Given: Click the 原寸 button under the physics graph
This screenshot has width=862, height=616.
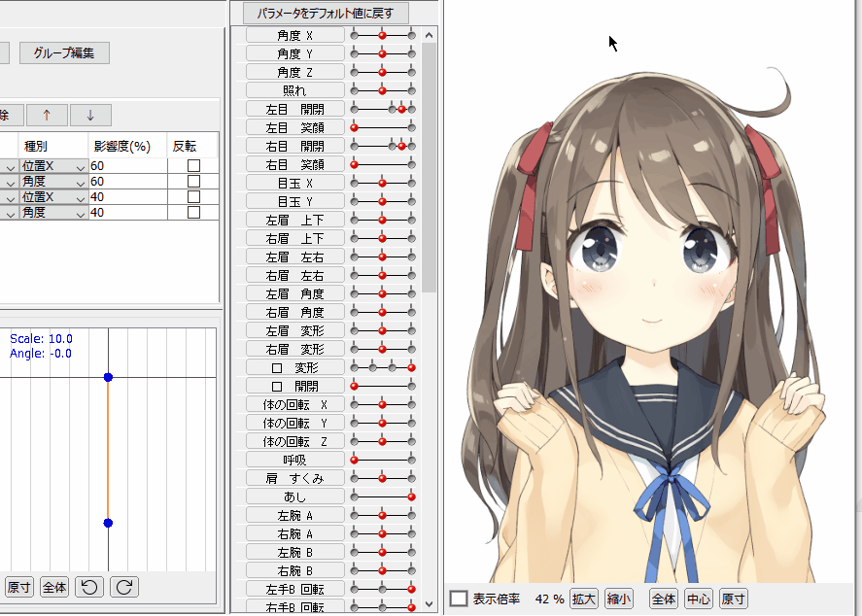Looking at the screenshot, I should coord(19,588).
